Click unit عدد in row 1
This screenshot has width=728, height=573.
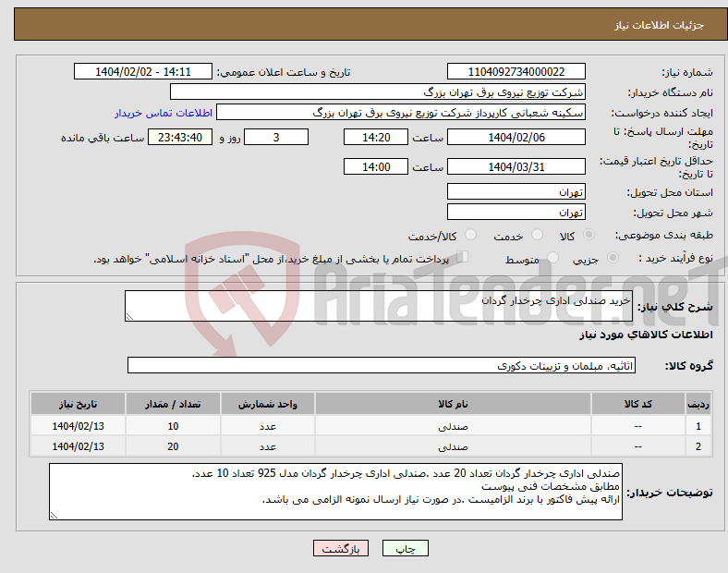pyautogui.click(x=267, y=426)
